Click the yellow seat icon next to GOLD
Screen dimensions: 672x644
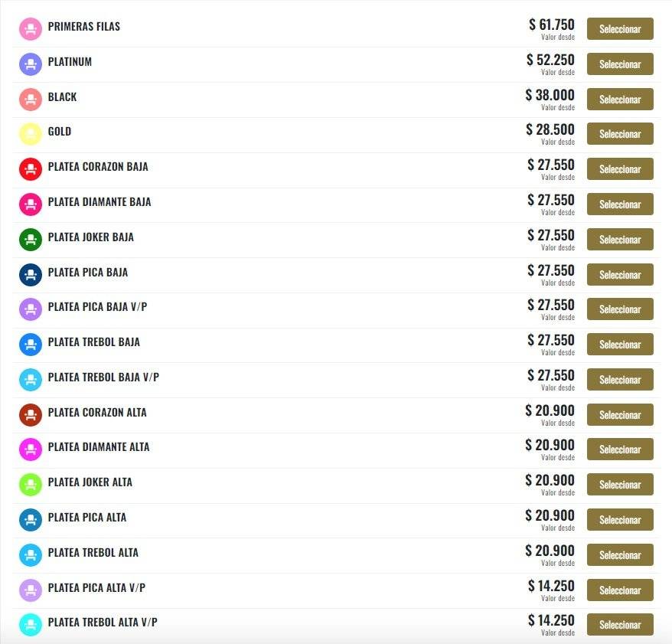tap(31, 134)
